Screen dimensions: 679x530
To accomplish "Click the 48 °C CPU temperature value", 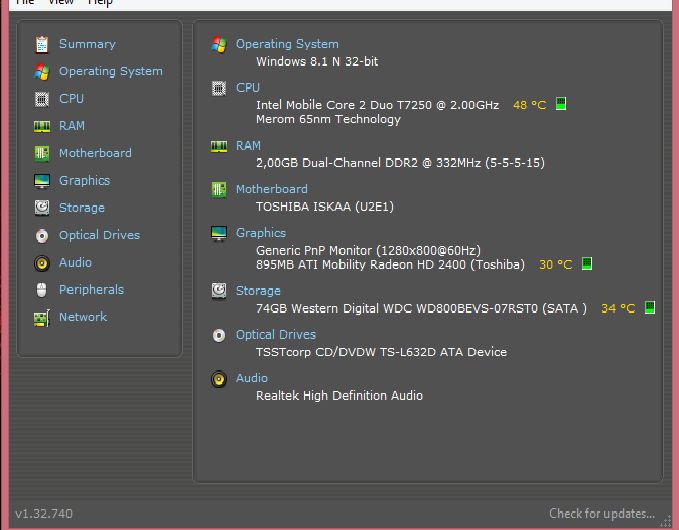I will tap(530, 105).
